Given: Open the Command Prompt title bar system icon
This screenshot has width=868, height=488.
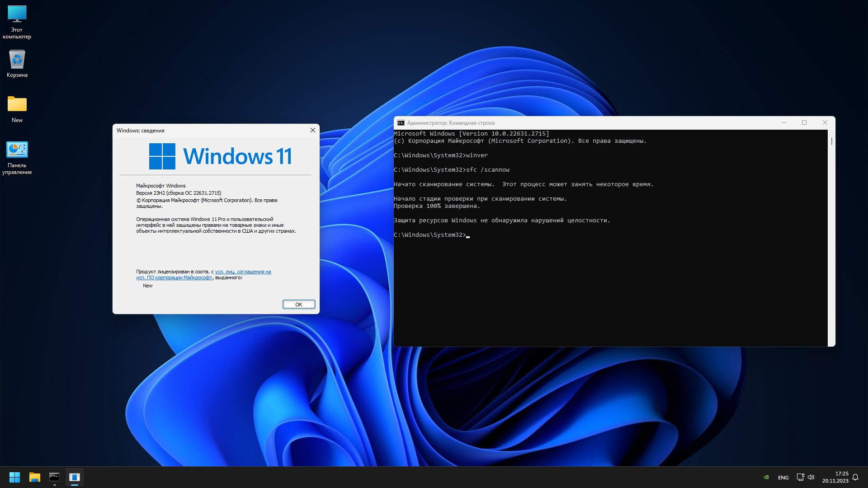Looking at the screenshot, I should click(x=401, y=123).
